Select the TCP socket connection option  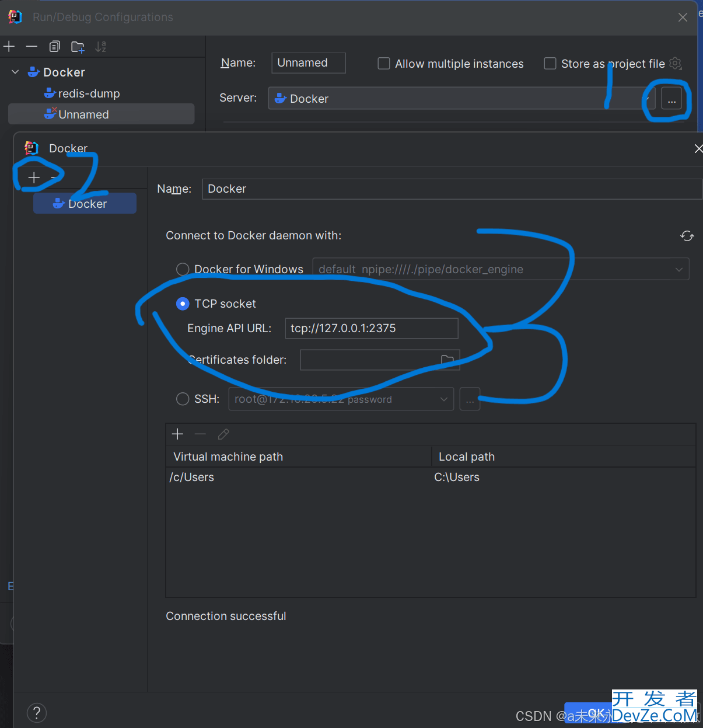click(183, 304)
